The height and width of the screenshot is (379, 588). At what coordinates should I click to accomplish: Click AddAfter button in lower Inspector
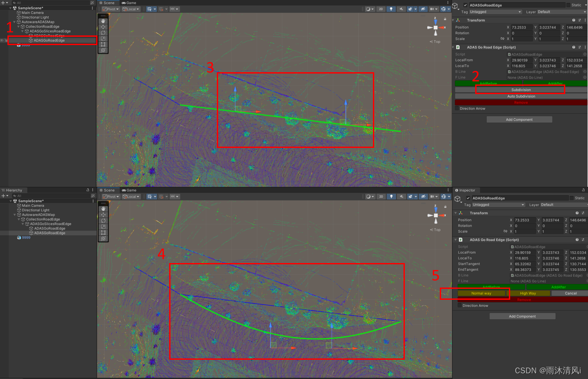click(x=558, y=287)
